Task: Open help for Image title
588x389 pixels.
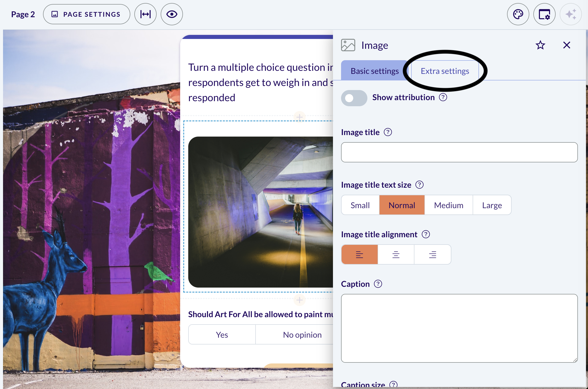Action: [388, 132]
